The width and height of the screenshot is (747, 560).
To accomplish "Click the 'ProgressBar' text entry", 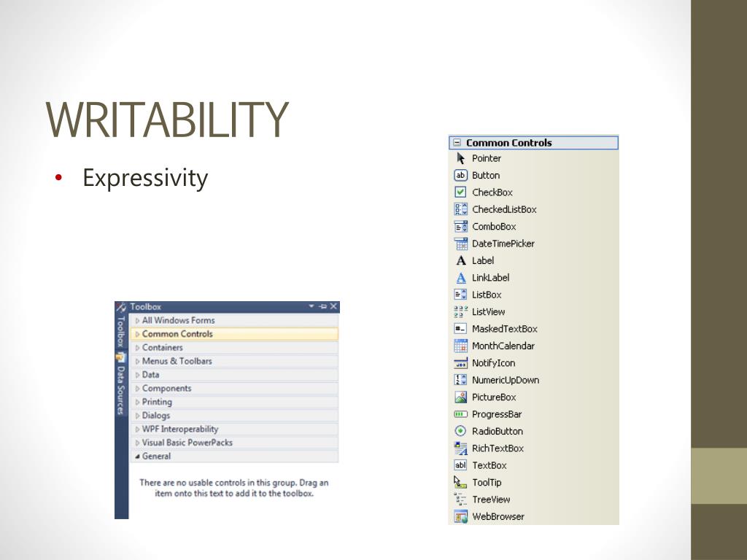I will click(497, 414).
